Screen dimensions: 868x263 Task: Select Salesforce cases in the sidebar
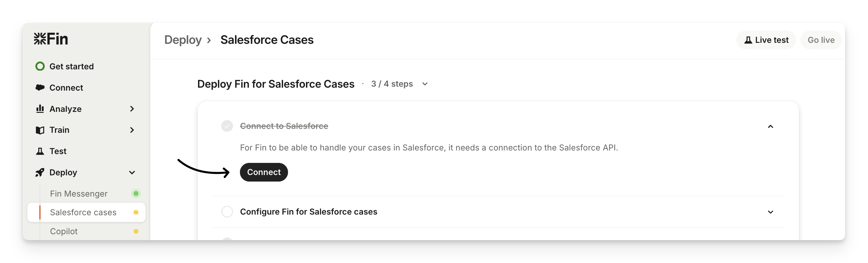click(x=83, y=213)
